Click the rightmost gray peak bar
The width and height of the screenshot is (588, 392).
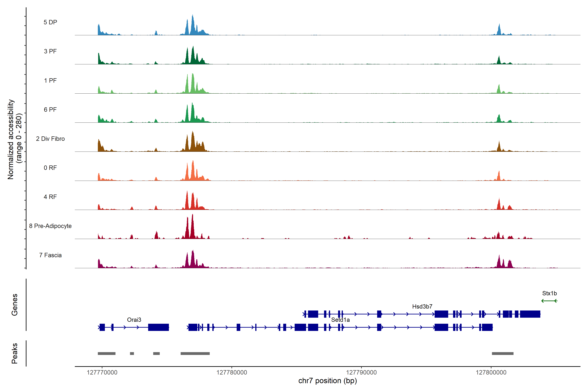[x=503, y=353]
